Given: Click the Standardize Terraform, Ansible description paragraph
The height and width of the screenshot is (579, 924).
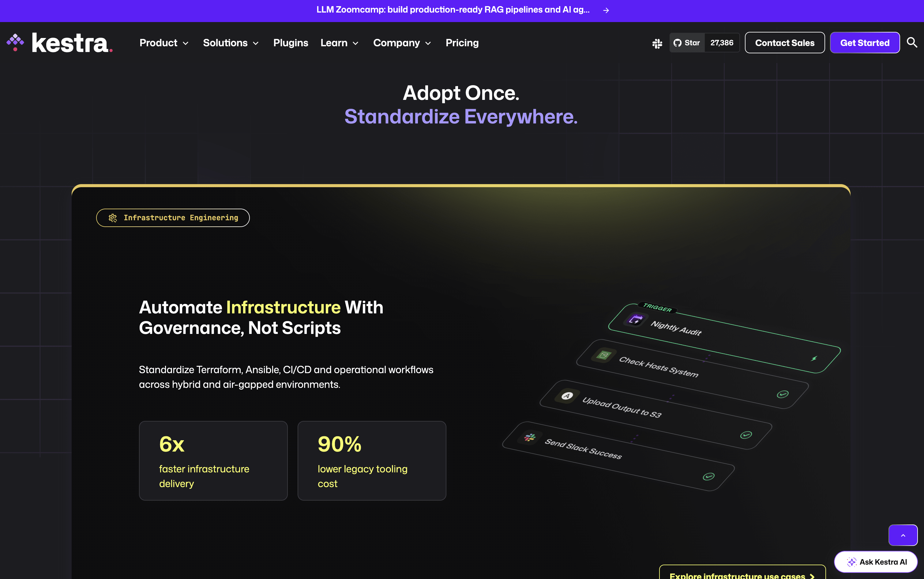Looking at the screenshot, I should pyautogui.click(x=286, y=377).
